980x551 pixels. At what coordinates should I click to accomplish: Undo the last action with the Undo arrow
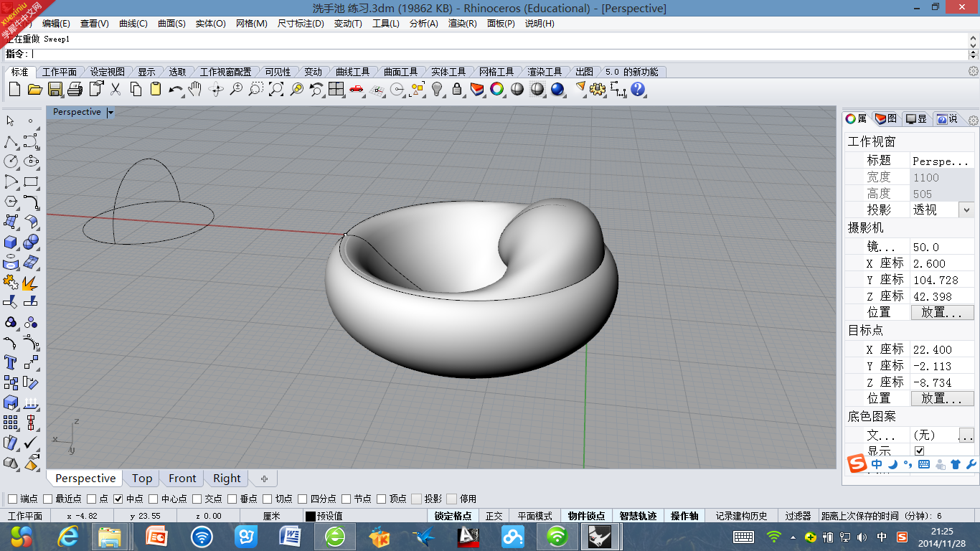click(176, 89)
